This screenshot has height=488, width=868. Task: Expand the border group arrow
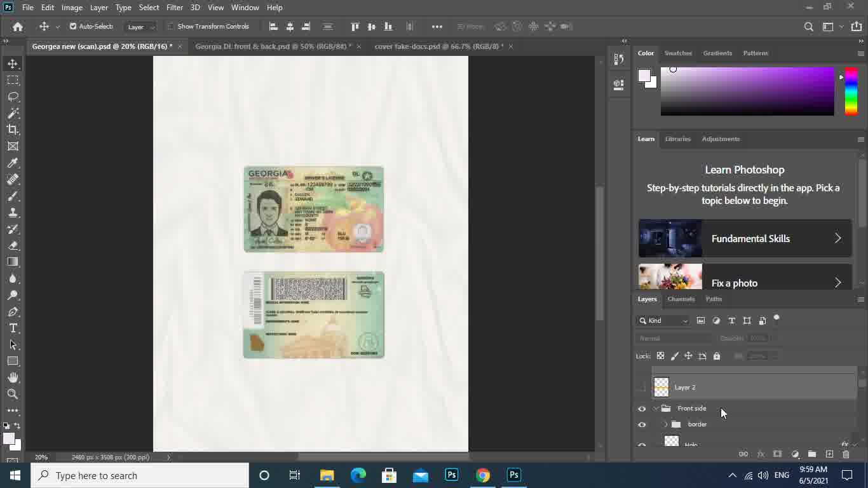pyautogui.click(x=666, y=424)
